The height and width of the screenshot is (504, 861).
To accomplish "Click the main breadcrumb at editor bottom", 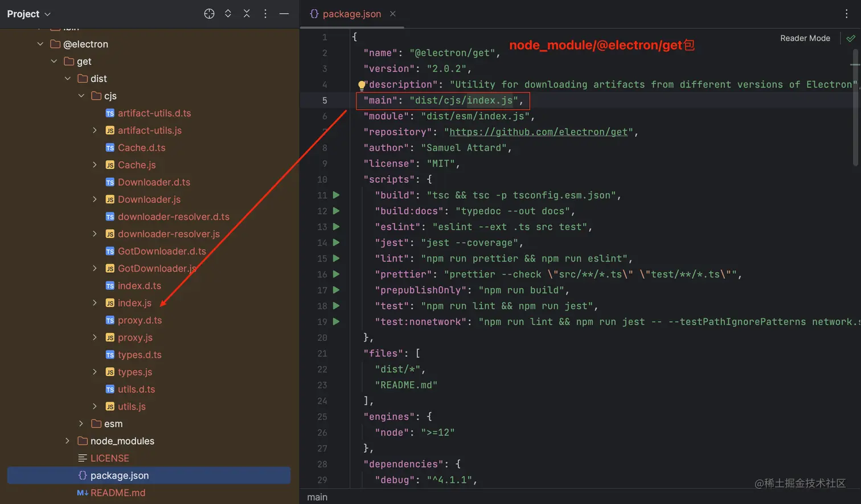I will (x=317, y=497).
